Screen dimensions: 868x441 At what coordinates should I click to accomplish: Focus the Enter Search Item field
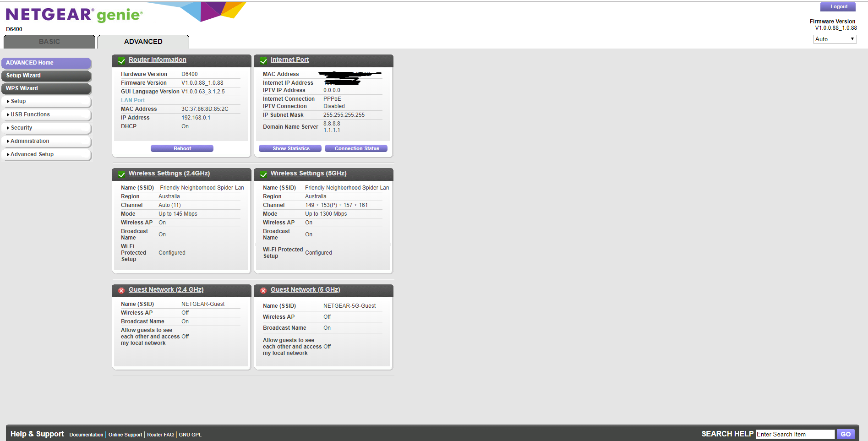[x=795, y=434]
